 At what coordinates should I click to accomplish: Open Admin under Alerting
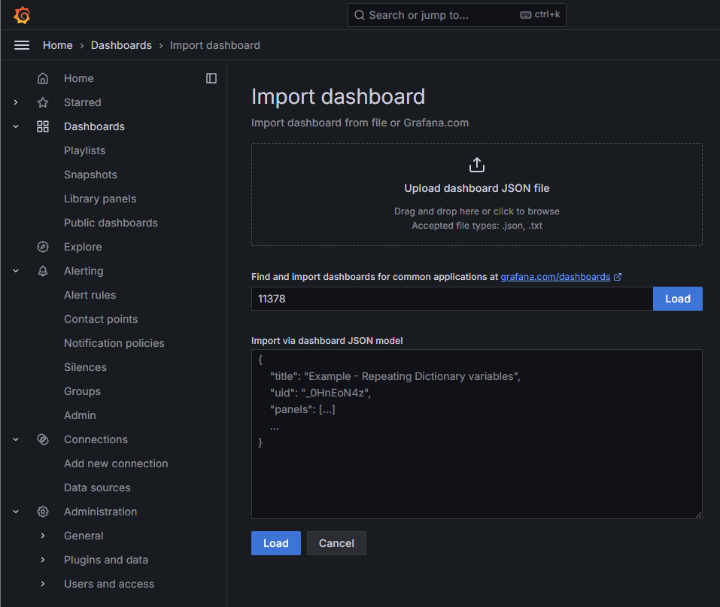80,416
